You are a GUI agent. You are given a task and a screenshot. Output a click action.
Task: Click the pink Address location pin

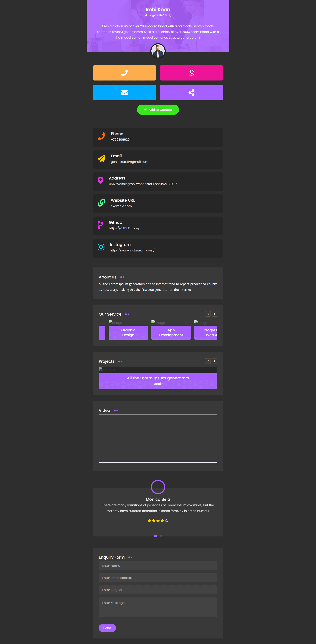[x=100, y=180]
